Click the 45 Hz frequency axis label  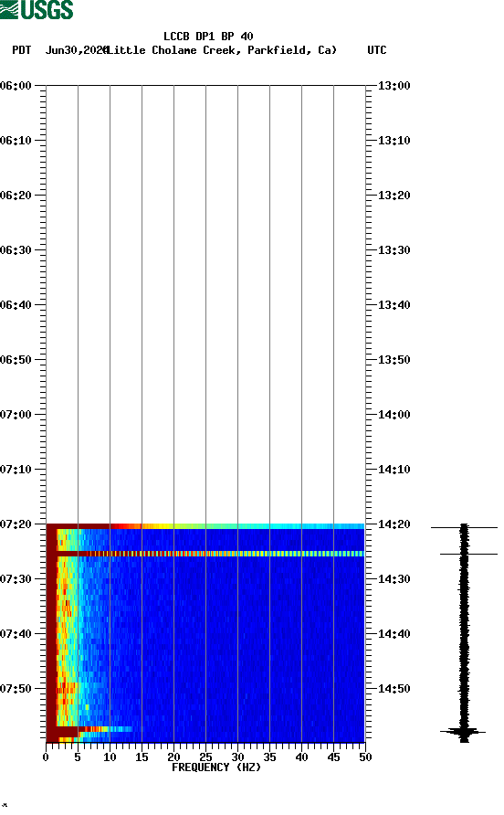(x=333, y=757)
